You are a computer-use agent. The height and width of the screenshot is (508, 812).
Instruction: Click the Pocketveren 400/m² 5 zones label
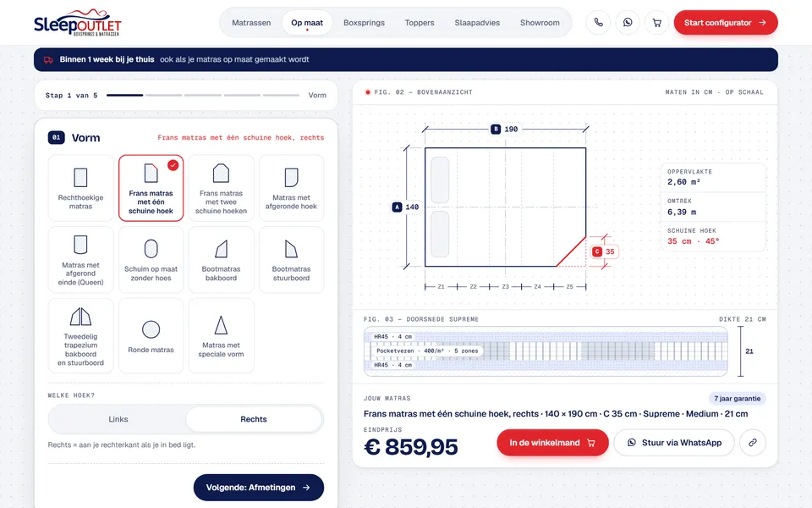(427, 351)
